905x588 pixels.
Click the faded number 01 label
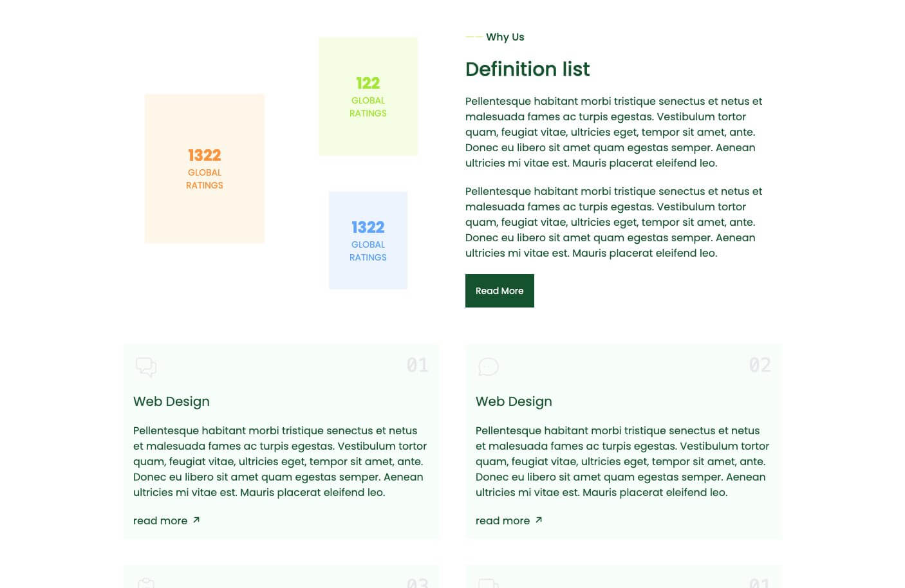tap(417, 365)
